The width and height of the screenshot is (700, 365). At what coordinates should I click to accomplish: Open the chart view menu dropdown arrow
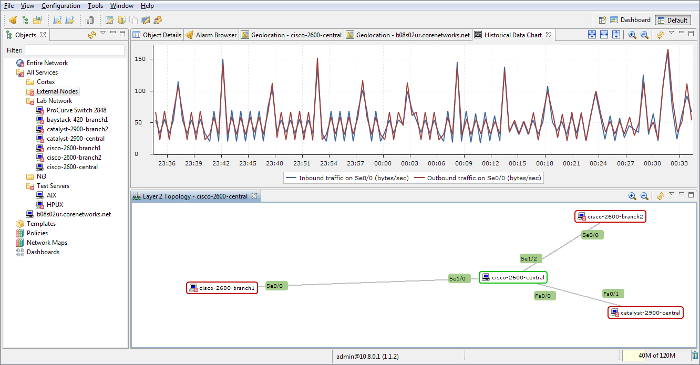(x=671, y=33)
